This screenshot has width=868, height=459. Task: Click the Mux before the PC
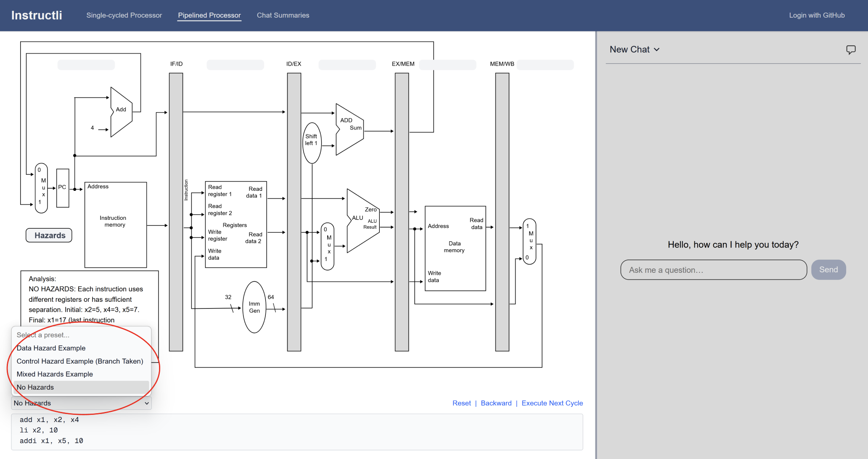41,188
